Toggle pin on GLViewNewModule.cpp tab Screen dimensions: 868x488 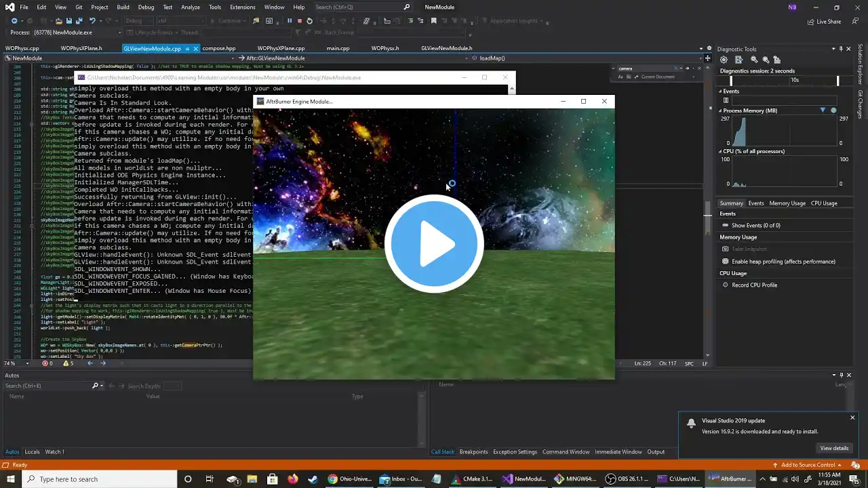coord(186,49)
